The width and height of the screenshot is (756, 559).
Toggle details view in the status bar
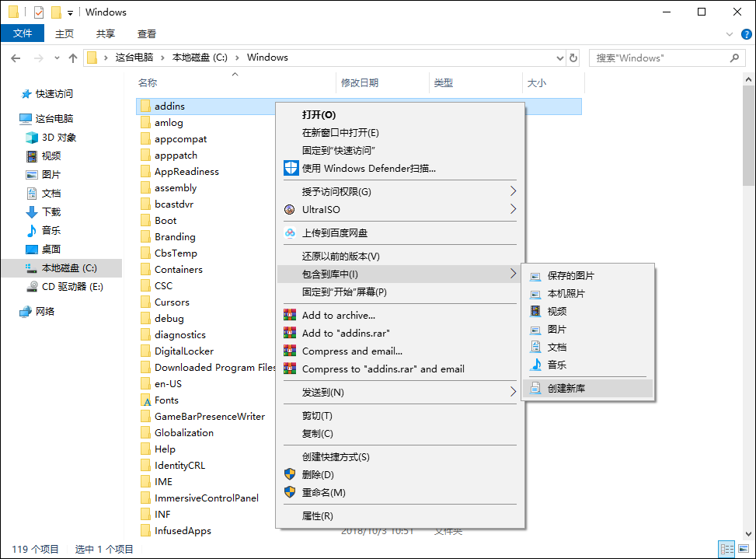click(726, 550)
